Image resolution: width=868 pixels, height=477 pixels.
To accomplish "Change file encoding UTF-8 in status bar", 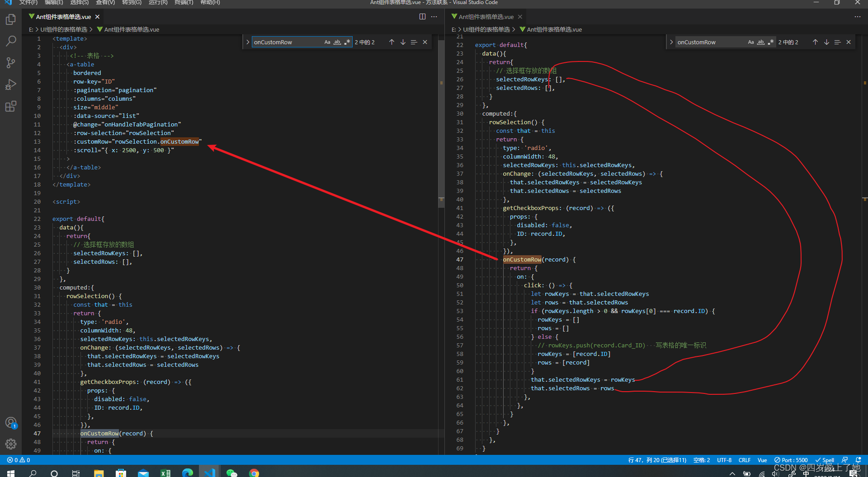I will 724,460.
